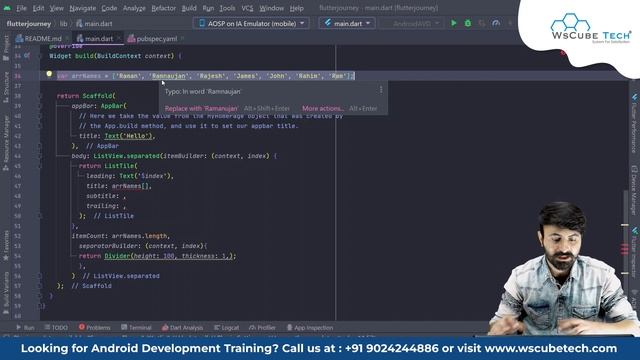
Task: Collapse the comment block fold marker at '// Here we take'
Action: tap(40, 116)
